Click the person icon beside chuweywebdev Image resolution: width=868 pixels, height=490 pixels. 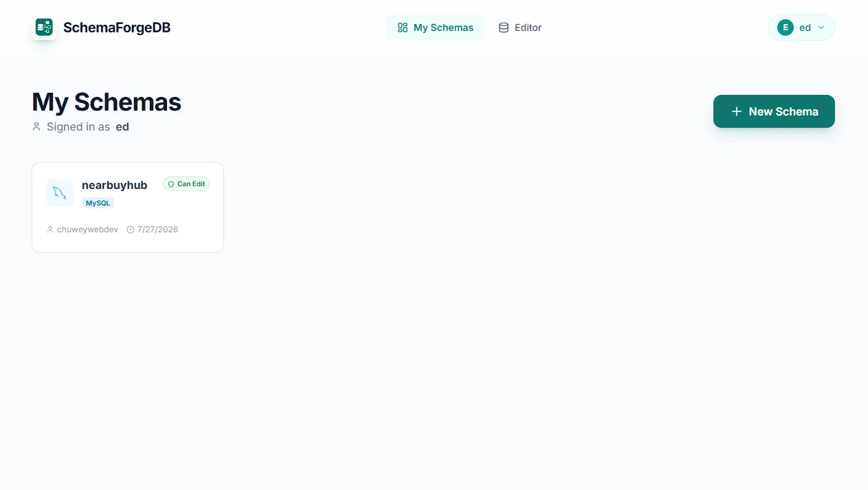[x=50, y=230]
